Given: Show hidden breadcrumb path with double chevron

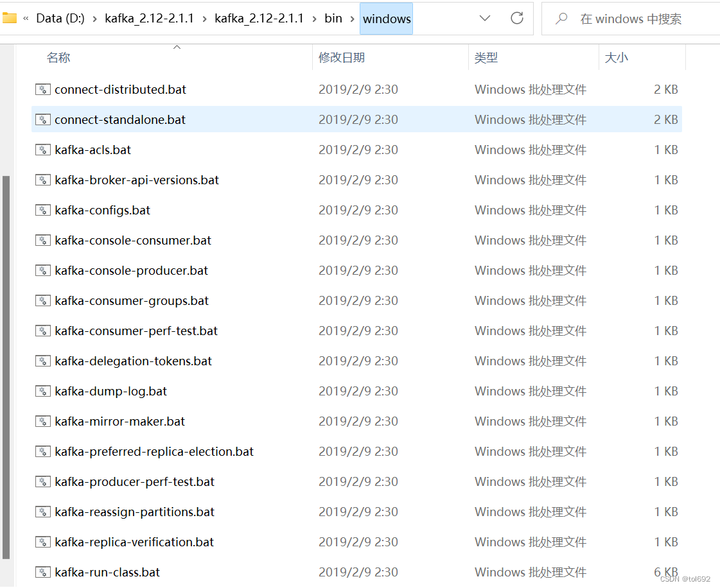Looking at the screenshot, I should click(x=26, y=19).
